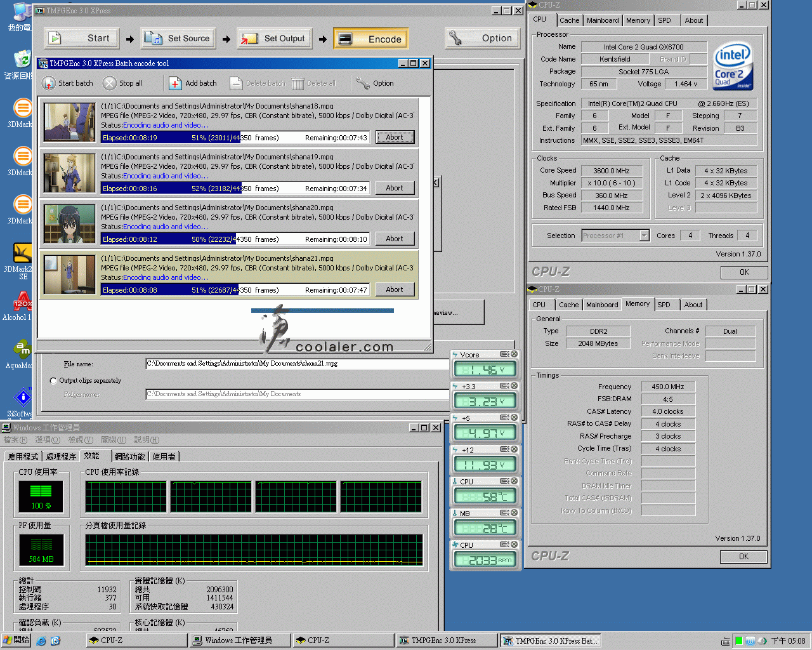Open the Alcohol 120% desktop icon

coord(21,306)
